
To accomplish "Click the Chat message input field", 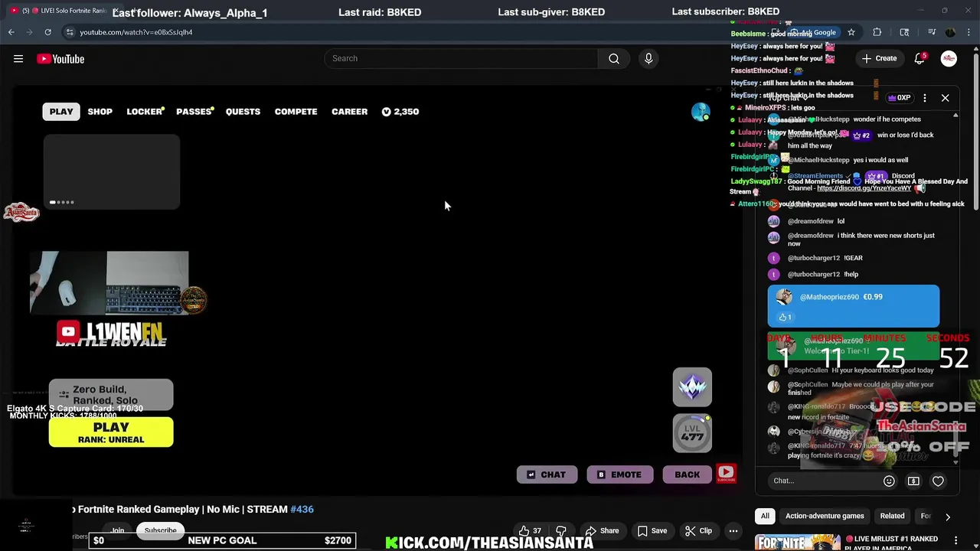I will click(x=823, y=481).
